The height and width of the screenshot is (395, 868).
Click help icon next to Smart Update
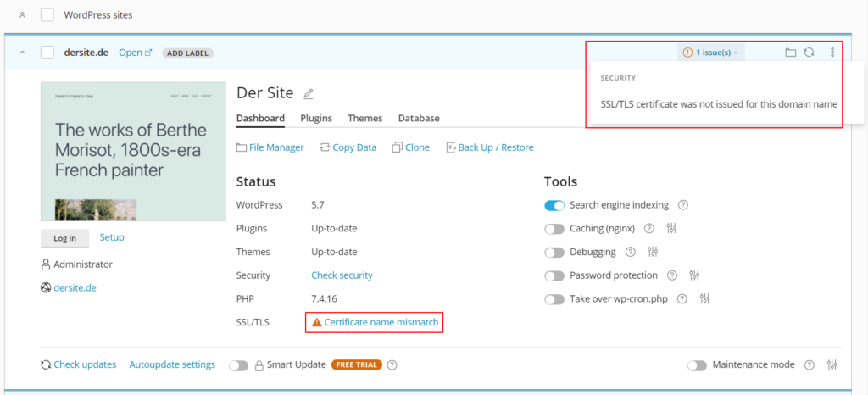(x=392, y=365)
